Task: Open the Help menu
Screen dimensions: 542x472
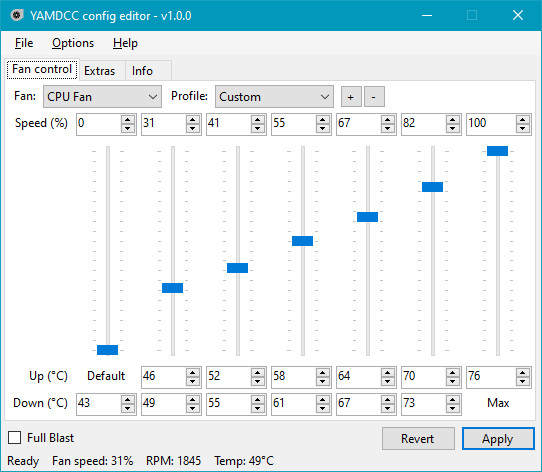Action: [125, 43]
